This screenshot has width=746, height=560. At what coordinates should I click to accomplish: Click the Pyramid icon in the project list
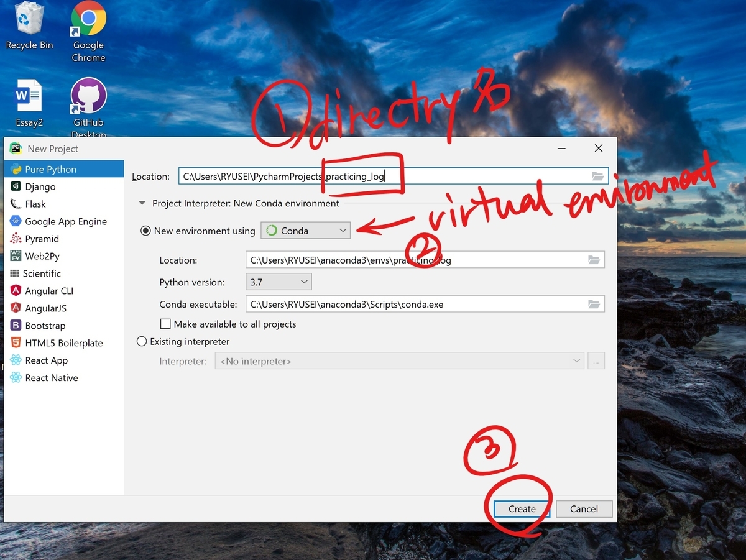(16, 239)
